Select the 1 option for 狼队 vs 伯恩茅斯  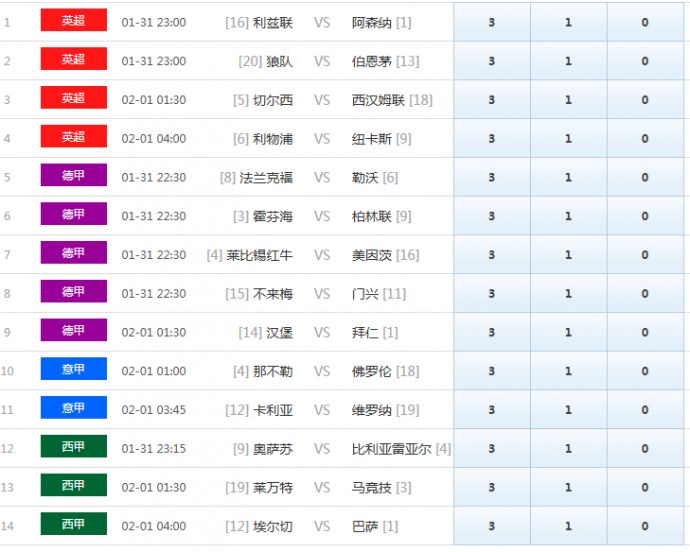tap(568, 61)
